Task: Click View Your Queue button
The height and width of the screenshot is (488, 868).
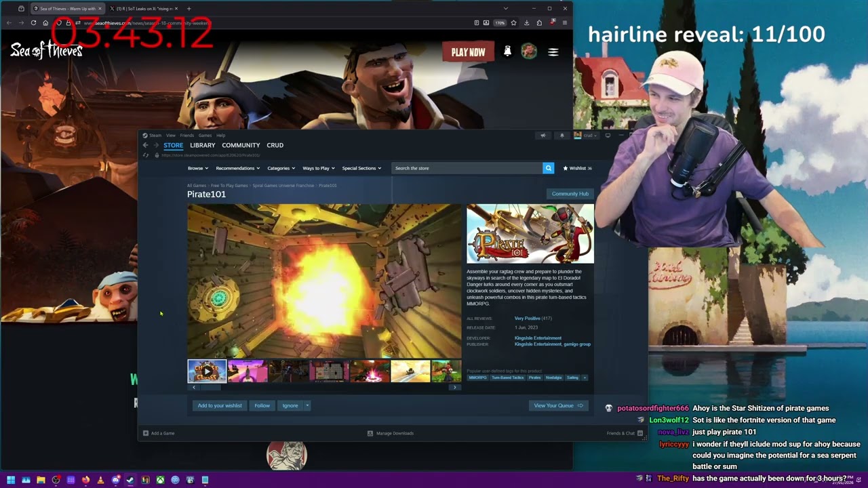Action: [558, 405]
